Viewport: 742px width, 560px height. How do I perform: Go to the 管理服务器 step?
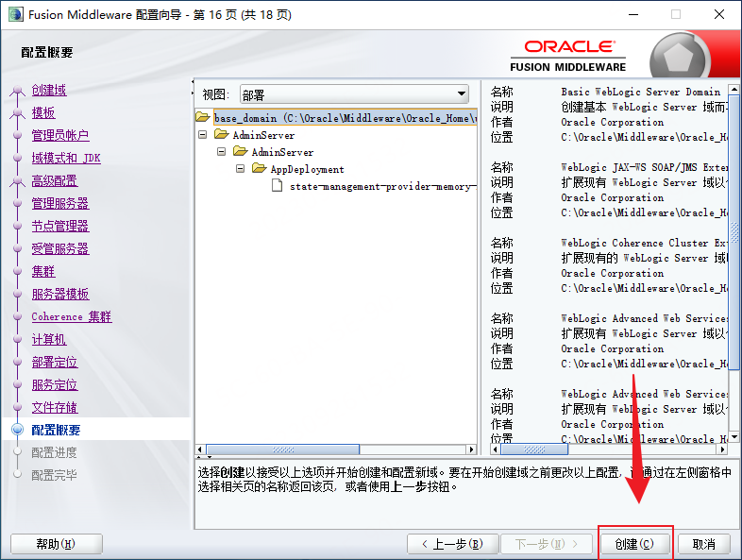tap(60, 204)
